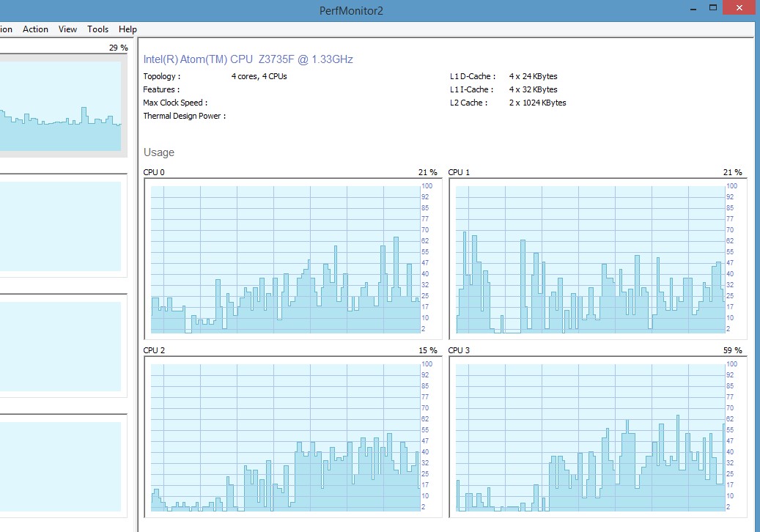Click the 'Max Clock Speed :' label
The width and height of the screenshot is (760, 532).
(x=175, y=103)
